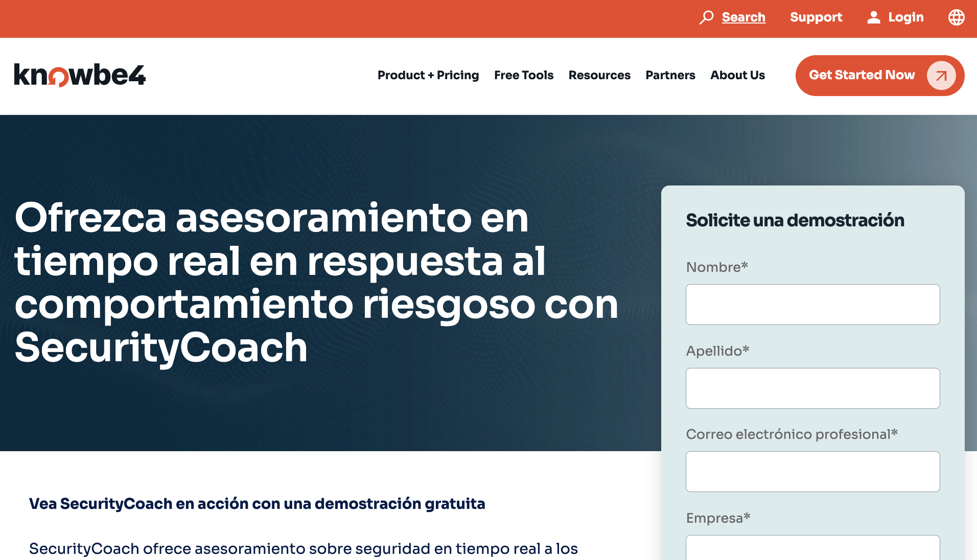Screen dimensions: 977x560
Task: Open the Resources menu
Action: coord(599,75)
